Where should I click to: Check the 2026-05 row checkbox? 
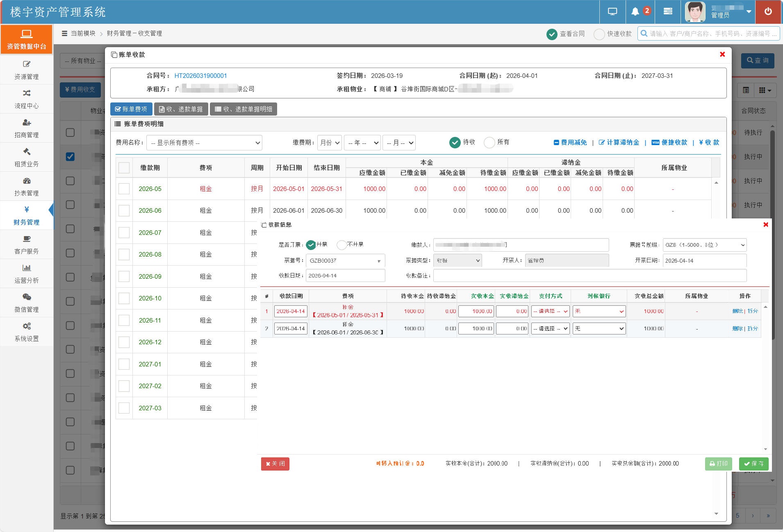tap(124, 189)
